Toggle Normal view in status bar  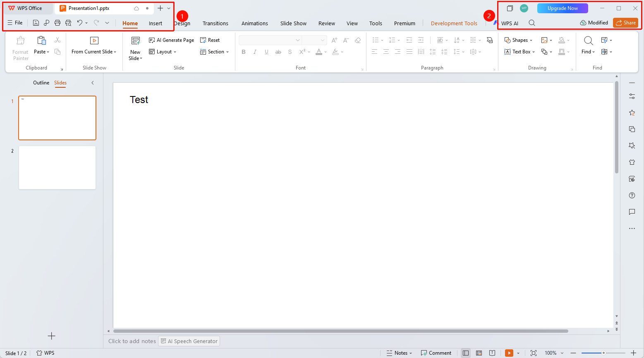tap(466, 353)
